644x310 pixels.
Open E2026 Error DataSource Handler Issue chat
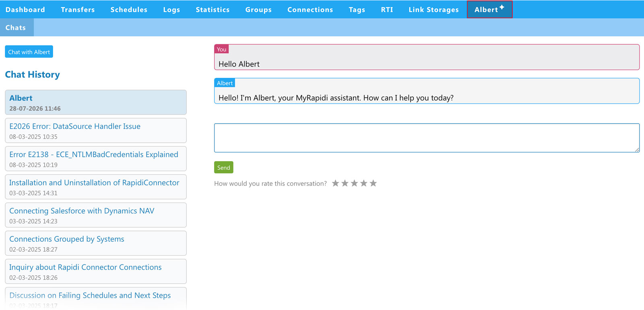pyautogui.click(x=96, y=131)
